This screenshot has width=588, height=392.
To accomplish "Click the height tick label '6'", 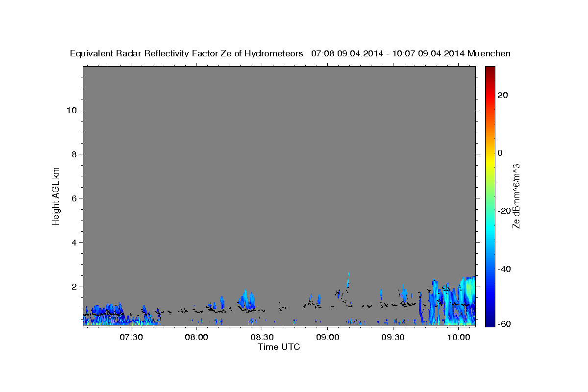I will point(73,198).
